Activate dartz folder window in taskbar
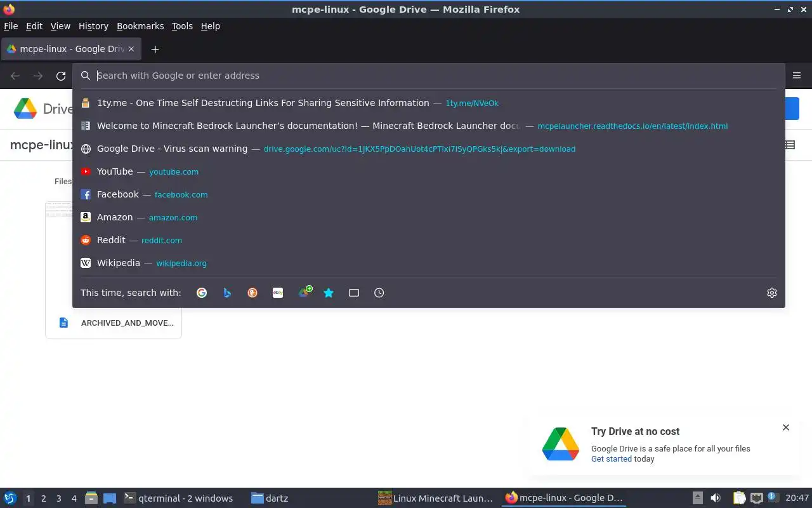This screenshot has width=812, height=508. (x=270, y=498)
